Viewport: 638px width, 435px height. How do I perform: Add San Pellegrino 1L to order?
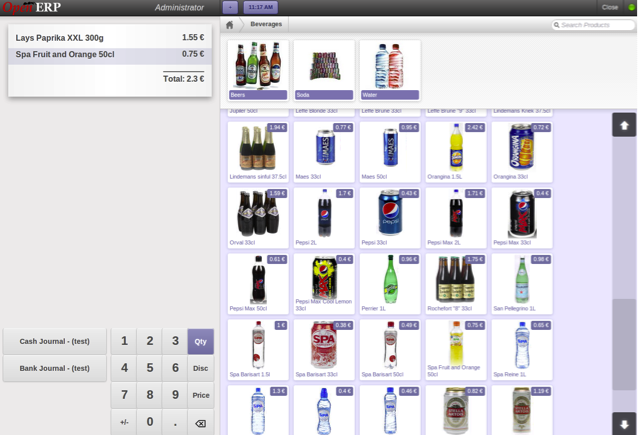[x=522, y=284]
